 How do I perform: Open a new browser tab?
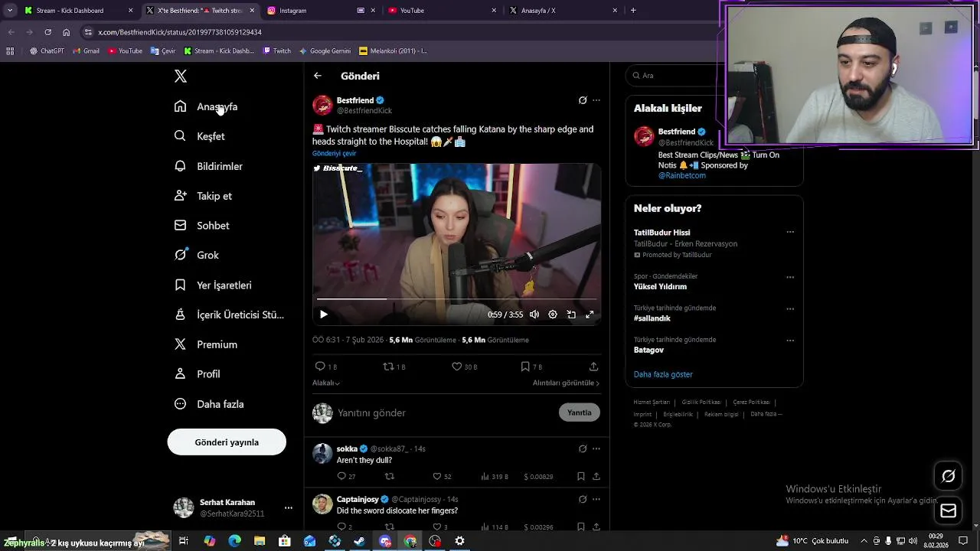pos(633,11)
